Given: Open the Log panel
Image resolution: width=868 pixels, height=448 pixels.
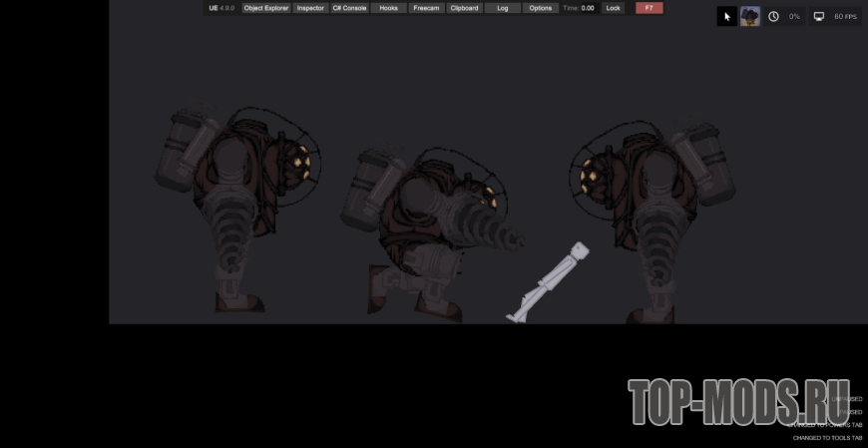Looking at the screenshot, I should pos(503,8).
